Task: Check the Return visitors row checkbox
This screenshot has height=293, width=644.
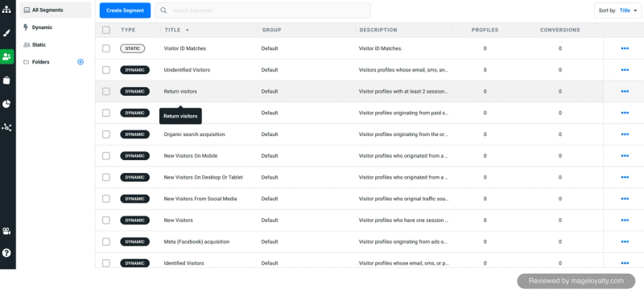Action: click(x=106, y=91)
